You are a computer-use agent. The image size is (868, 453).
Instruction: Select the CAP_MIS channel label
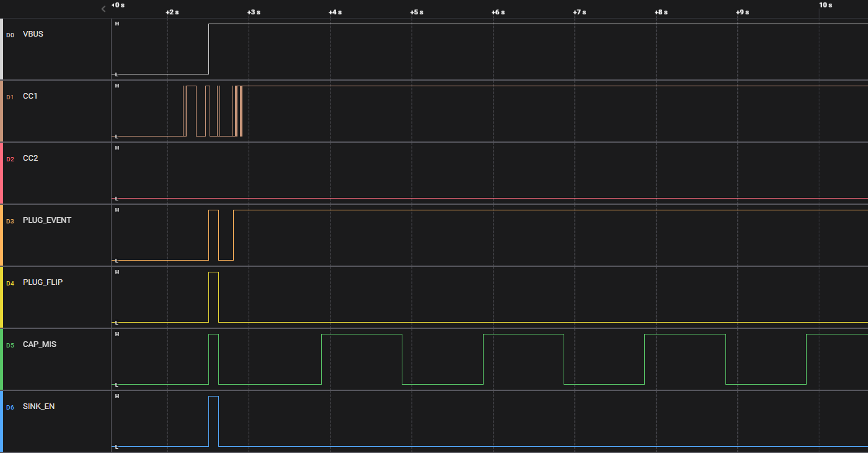point(40,344)
